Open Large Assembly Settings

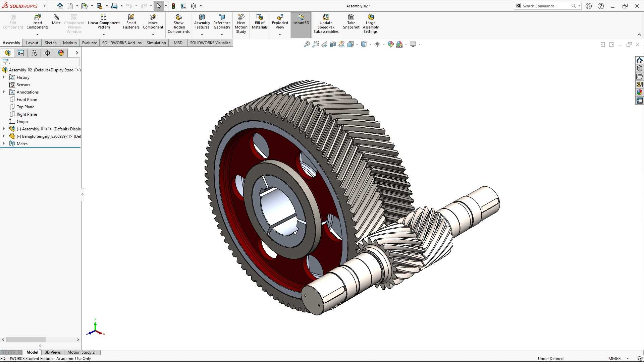371,24
